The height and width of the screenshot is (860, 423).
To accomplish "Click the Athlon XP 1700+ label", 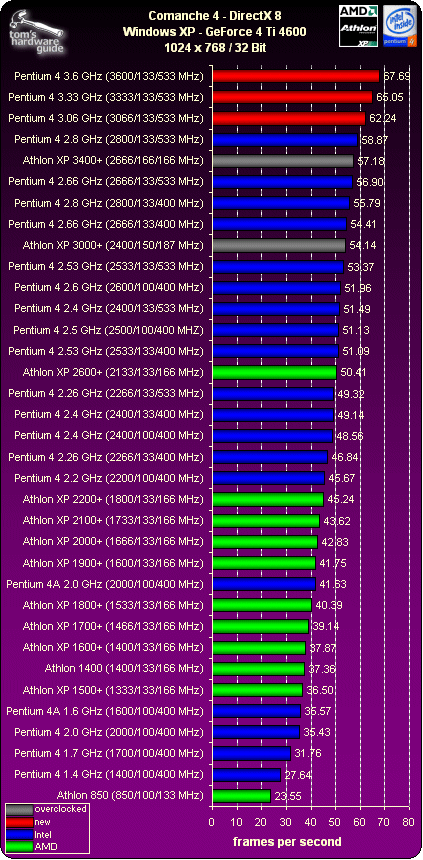I will click(x=114, y=626).
